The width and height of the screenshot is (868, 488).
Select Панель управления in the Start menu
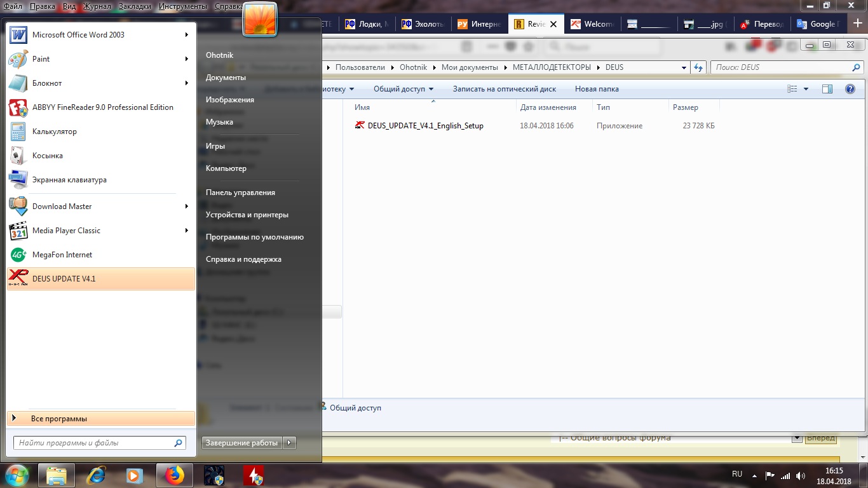(x=240, y=193)
